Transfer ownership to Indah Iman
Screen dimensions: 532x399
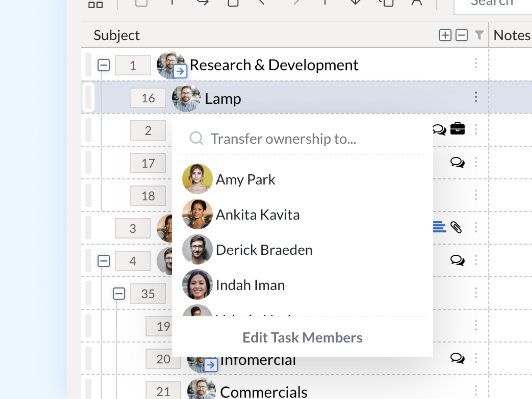(x=250, y=285)
